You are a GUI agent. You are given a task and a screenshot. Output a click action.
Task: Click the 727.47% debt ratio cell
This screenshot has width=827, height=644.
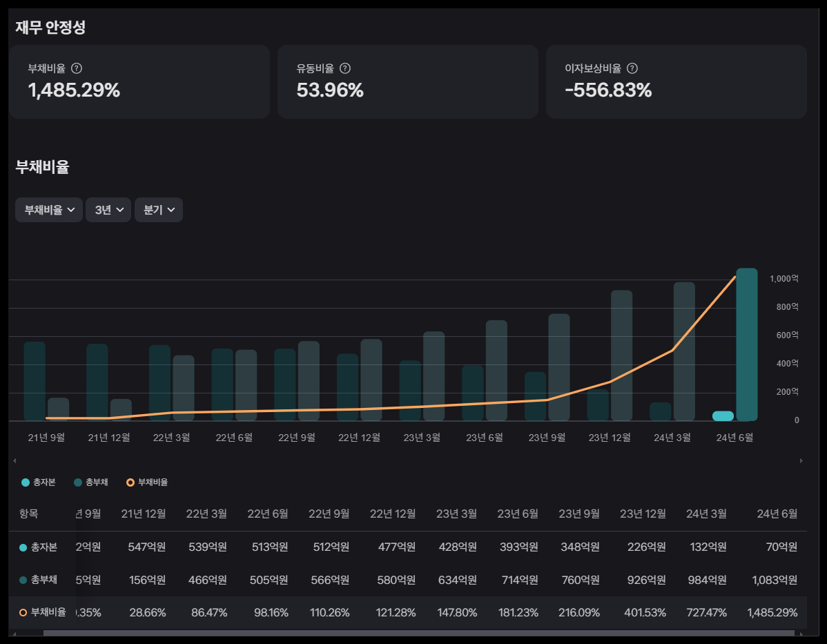[706, 613]
